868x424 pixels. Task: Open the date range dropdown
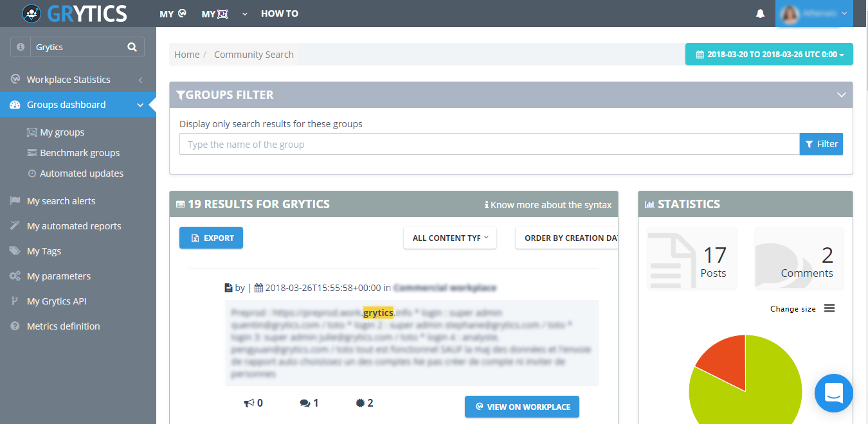pyautogui.click(x=769, y=55)
